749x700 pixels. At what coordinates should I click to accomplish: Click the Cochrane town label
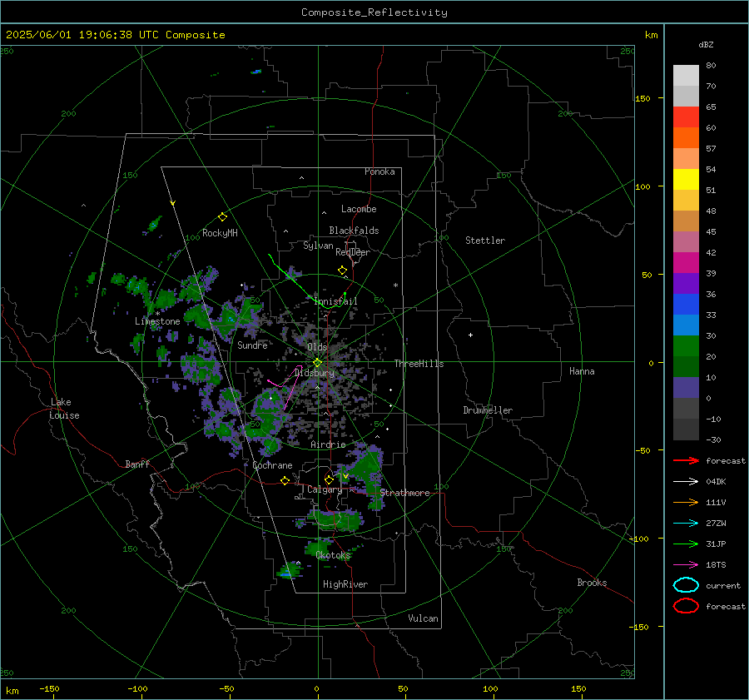tap(272, 465)
